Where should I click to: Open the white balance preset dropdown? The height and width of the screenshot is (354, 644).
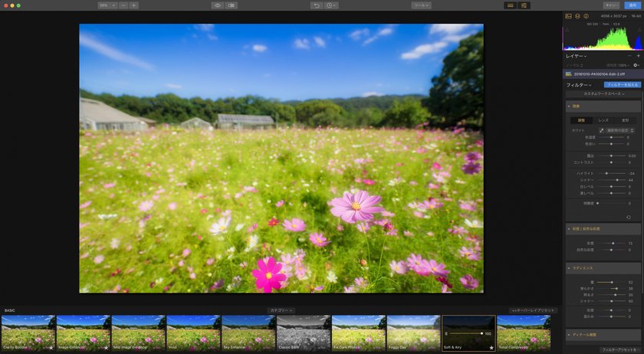tap(620, 130)
